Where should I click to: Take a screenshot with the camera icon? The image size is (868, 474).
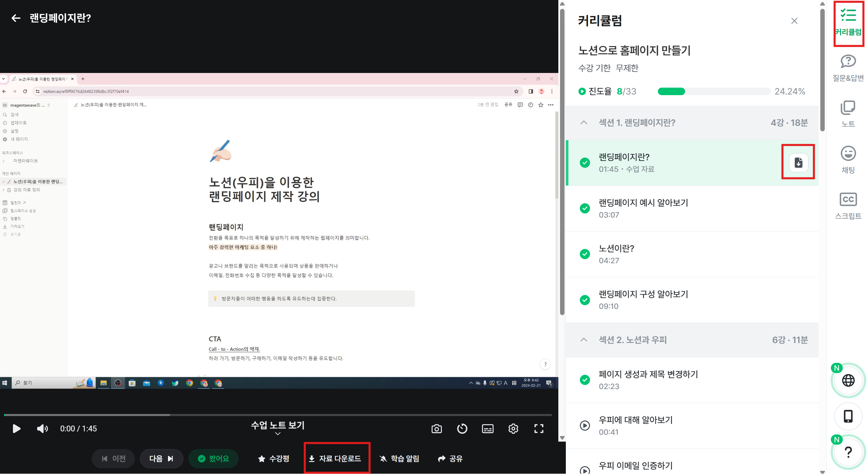tap(436, 429)
